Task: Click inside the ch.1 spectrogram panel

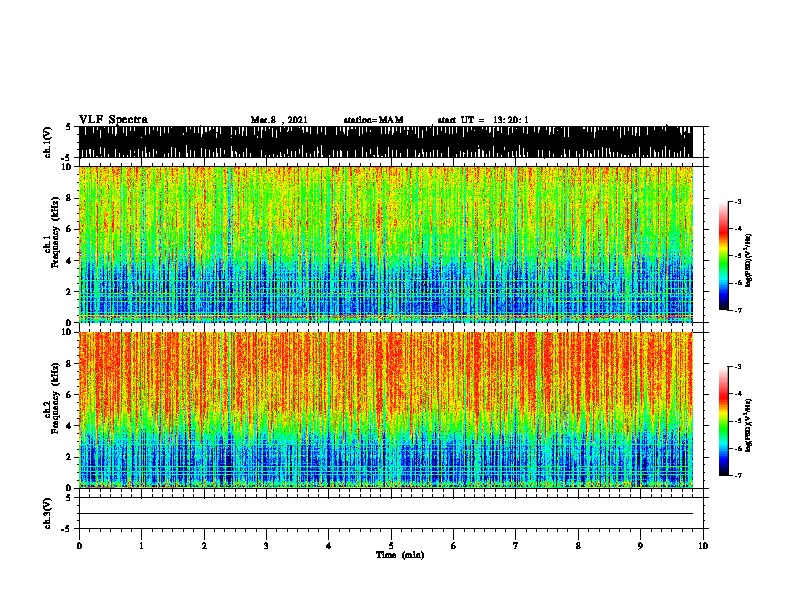Action: pos(385,244)
